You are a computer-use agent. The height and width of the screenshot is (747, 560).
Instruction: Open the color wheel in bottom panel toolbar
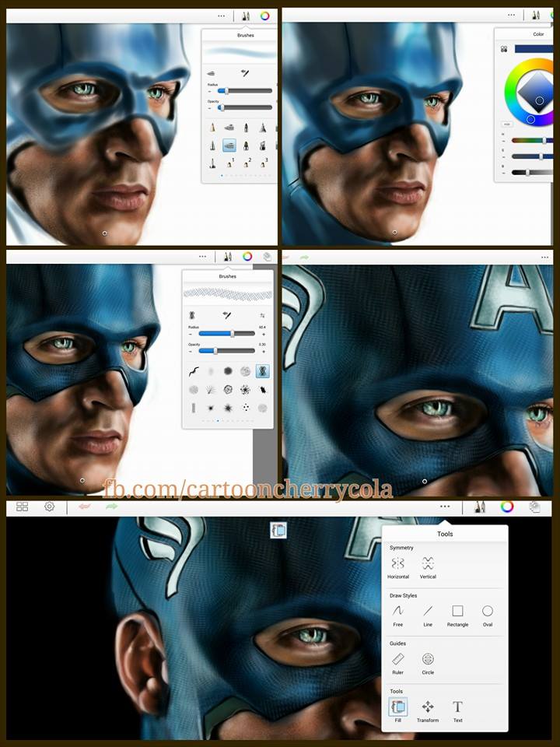pyautogui.click(x=507, y=507)
